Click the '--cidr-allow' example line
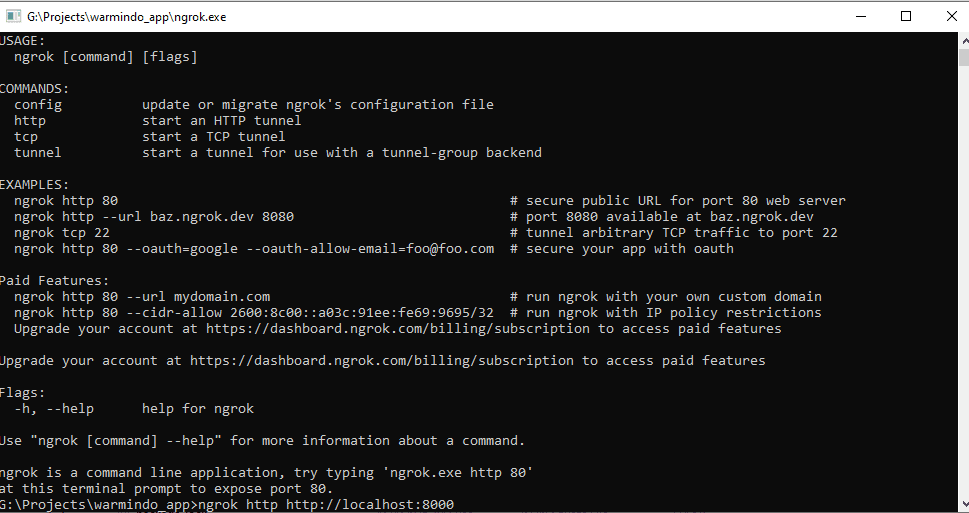 (254, 313)
